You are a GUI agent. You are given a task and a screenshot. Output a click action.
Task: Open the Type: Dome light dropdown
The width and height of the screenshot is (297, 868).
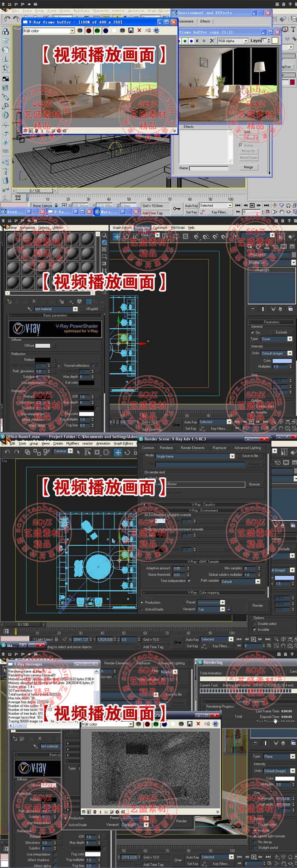pyautogui.click(x=277, y=339)
